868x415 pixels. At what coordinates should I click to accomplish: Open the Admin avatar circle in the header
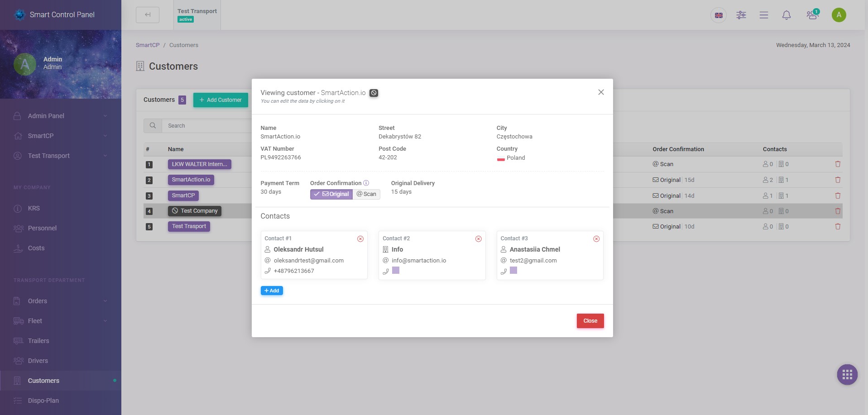point(839,14)
